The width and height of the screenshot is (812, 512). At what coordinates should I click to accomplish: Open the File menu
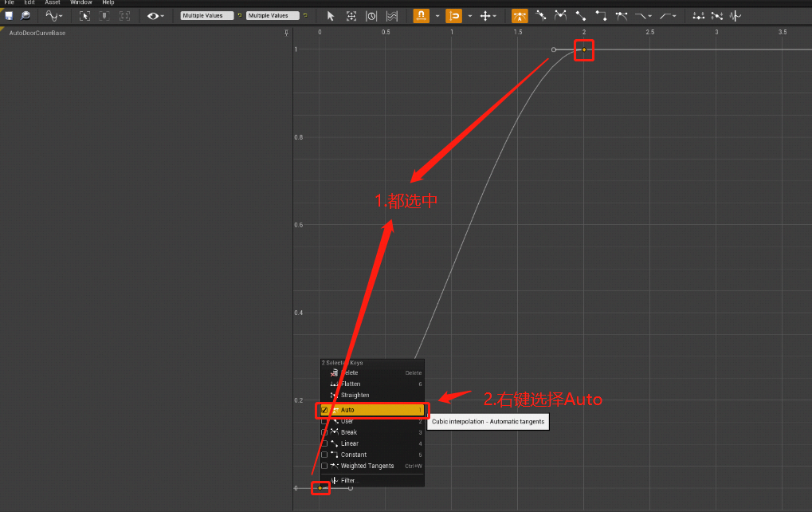coord(9,2)
